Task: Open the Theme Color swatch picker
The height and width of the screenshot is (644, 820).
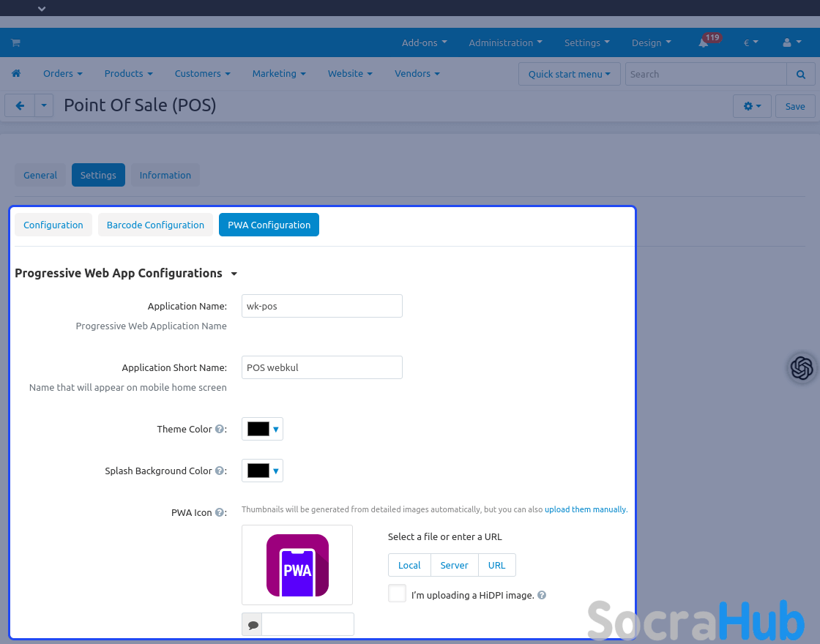Action: click(x=262, y=430)
